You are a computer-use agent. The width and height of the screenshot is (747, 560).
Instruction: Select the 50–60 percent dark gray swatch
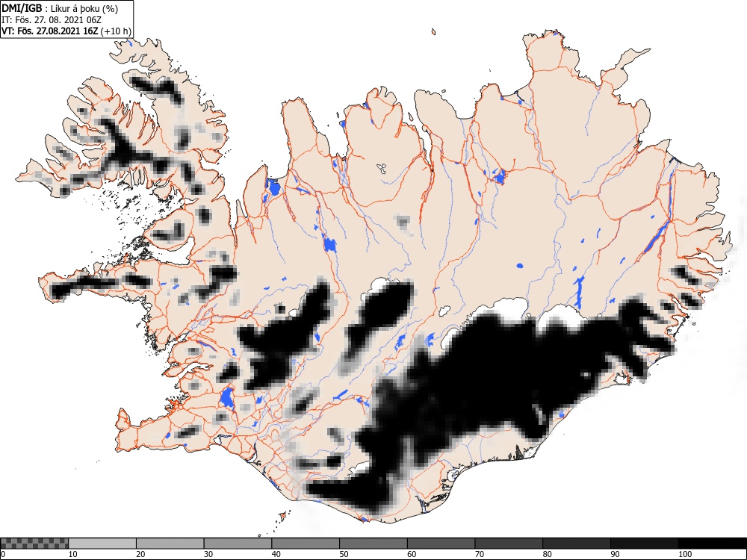click(x=373, y=544)
